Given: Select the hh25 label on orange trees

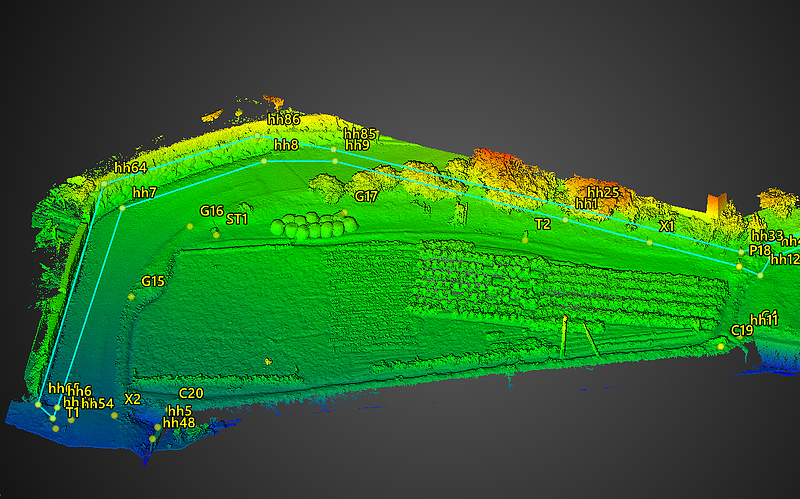Looking at the screenshot, I should [603, 192].
